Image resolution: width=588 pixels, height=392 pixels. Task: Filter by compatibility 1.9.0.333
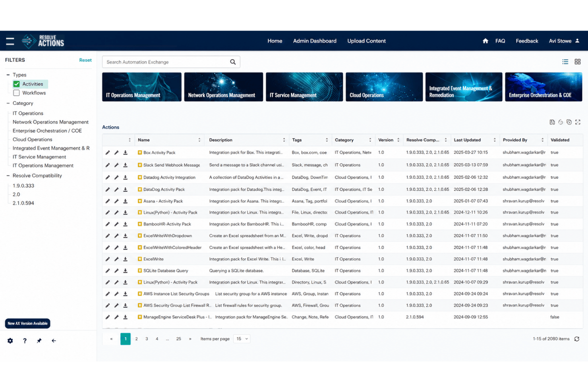coord(23,185)
